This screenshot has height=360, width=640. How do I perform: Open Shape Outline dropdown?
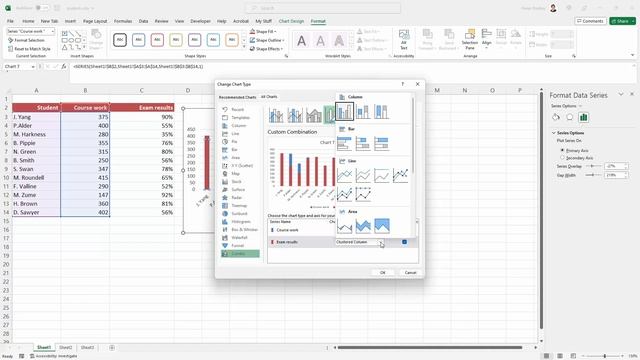point(267,40)
